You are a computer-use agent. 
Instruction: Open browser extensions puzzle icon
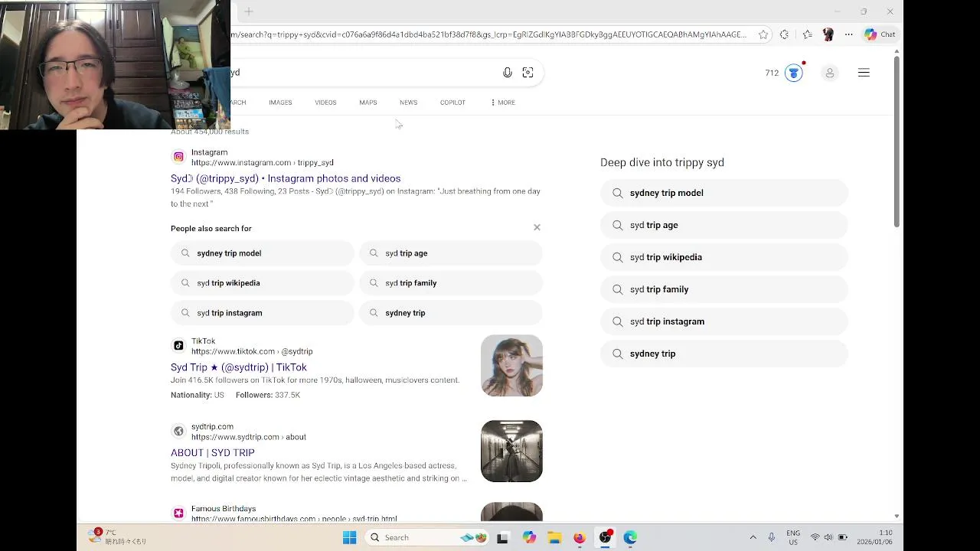pos(784,34)
